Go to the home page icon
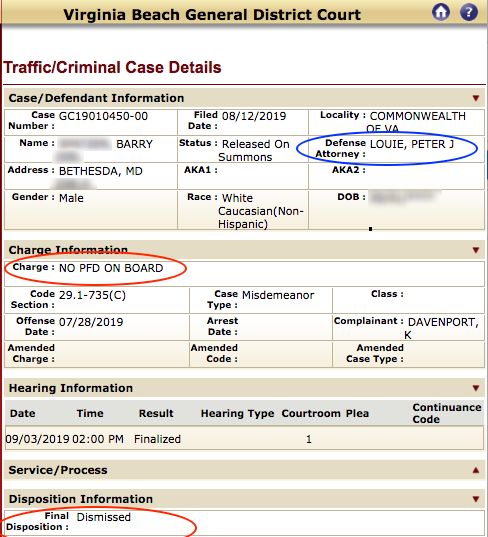Screen dimensions: 488x537 (441, 12)
